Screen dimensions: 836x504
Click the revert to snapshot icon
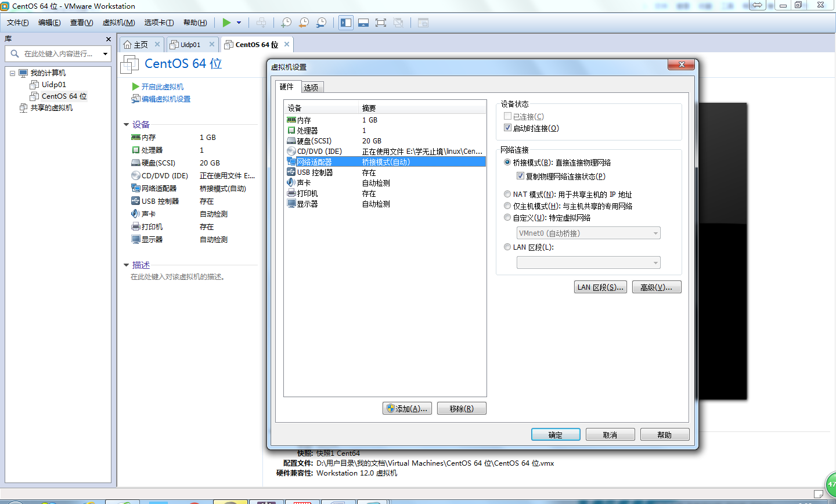pos(304,23)
